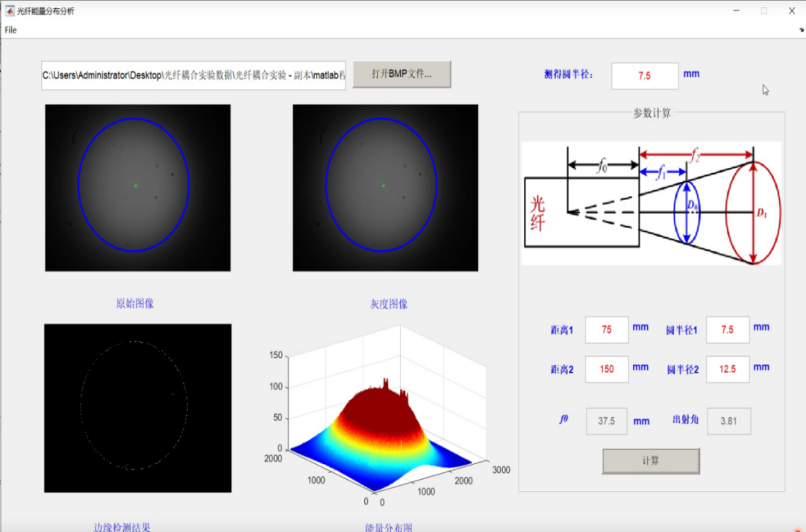Viewport: 806px width, 532px height.
Task: Click the 距离1 input field
Action: 606,330
